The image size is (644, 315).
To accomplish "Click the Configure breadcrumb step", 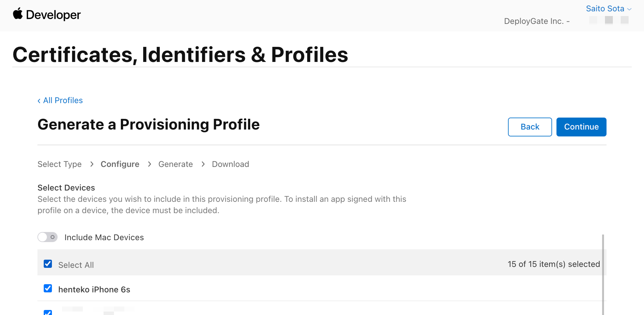I will coord(120,164).
